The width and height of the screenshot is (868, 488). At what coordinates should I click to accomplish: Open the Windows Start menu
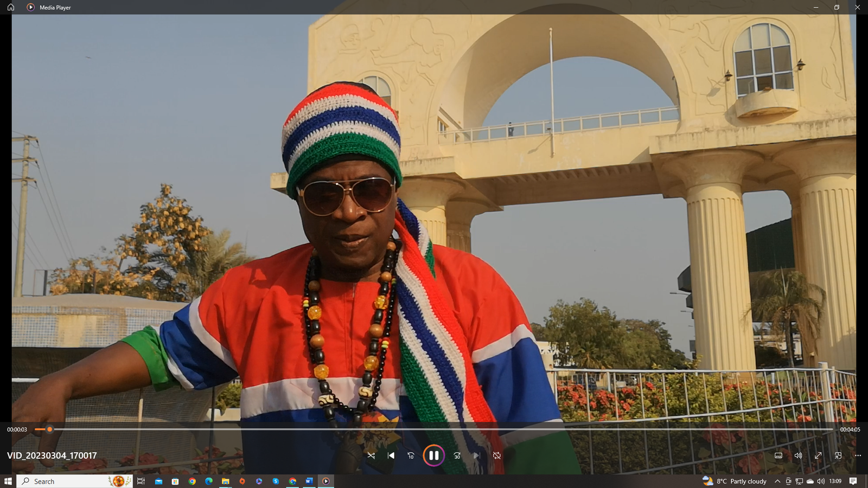8,481
